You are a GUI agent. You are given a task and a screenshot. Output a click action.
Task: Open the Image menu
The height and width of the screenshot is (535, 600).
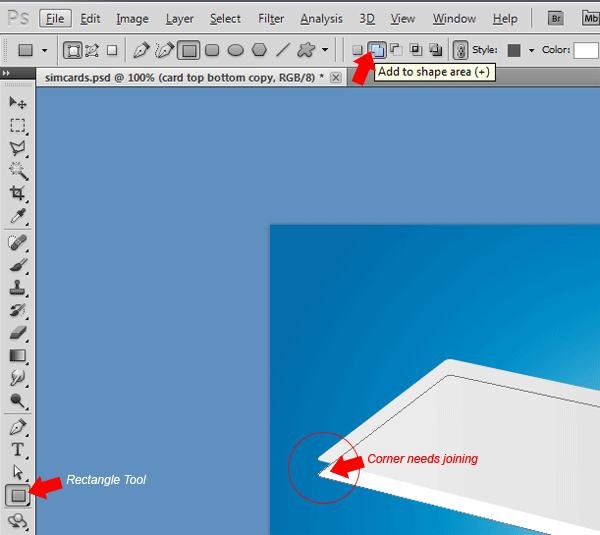click(132, 19)
